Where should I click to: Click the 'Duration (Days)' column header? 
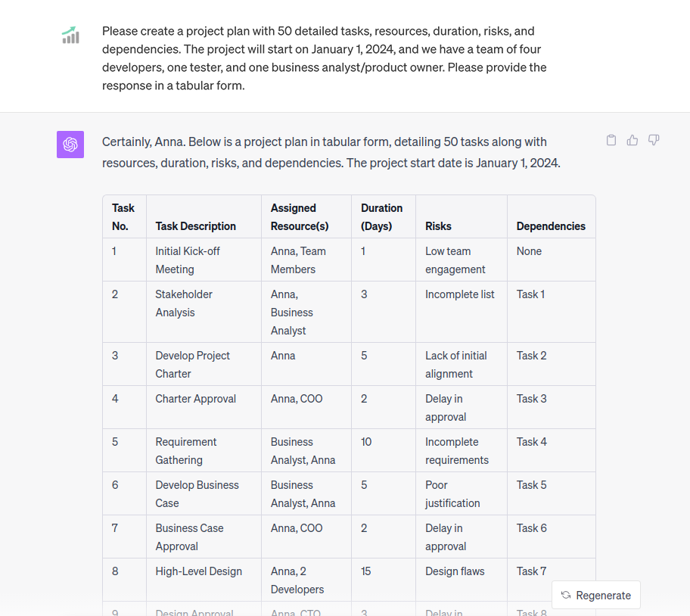point(382,217)
